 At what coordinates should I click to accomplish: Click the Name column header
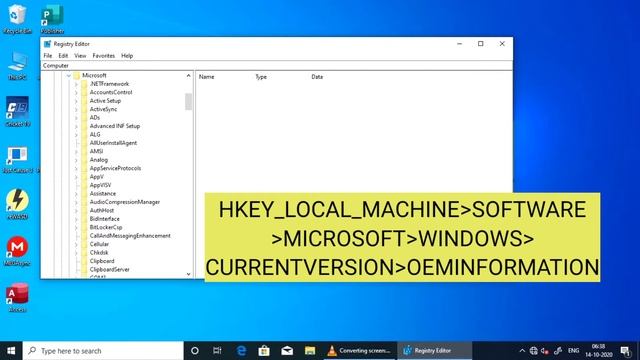click(x=206, y=77)
